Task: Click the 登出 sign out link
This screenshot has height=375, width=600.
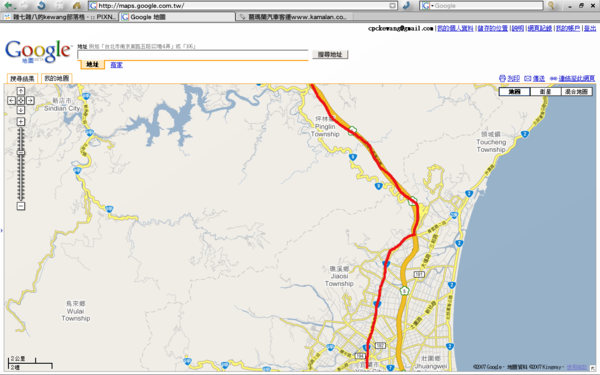Action: pos(590,28)
